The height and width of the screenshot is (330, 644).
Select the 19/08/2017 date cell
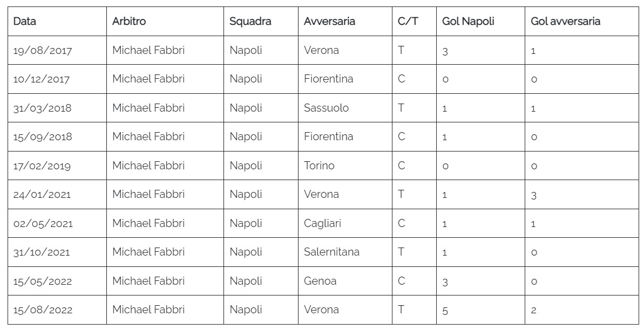[43, 51]
